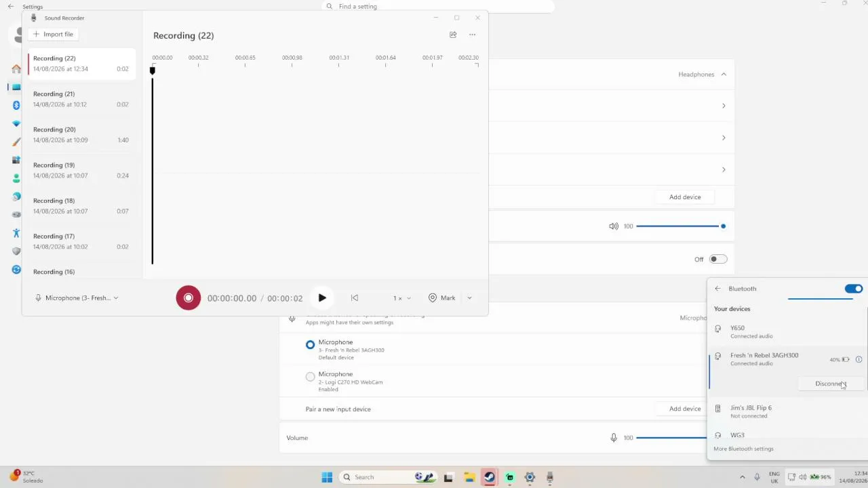Open File Explorer from the taskbar

tap(469, 477)
